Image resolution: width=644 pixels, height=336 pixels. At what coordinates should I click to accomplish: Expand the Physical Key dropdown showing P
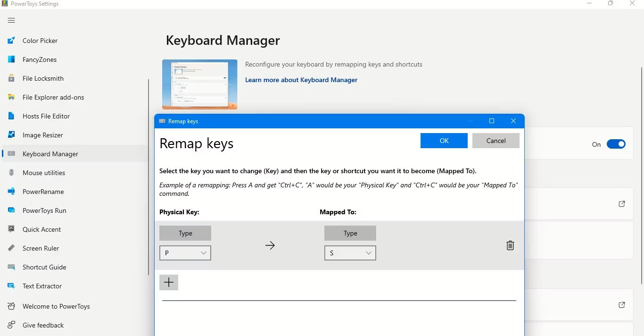185,253
